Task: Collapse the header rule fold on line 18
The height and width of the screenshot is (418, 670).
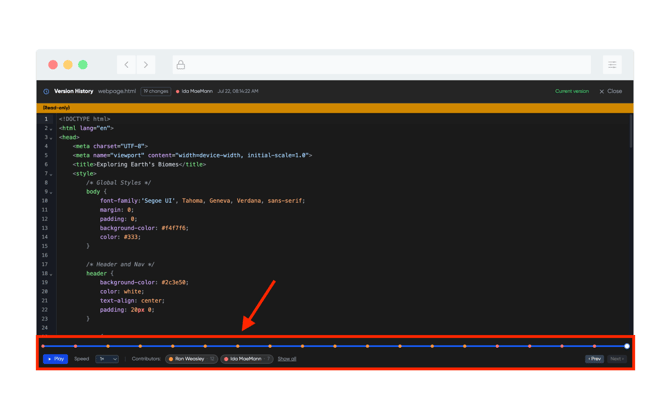Action: point(51,274)
